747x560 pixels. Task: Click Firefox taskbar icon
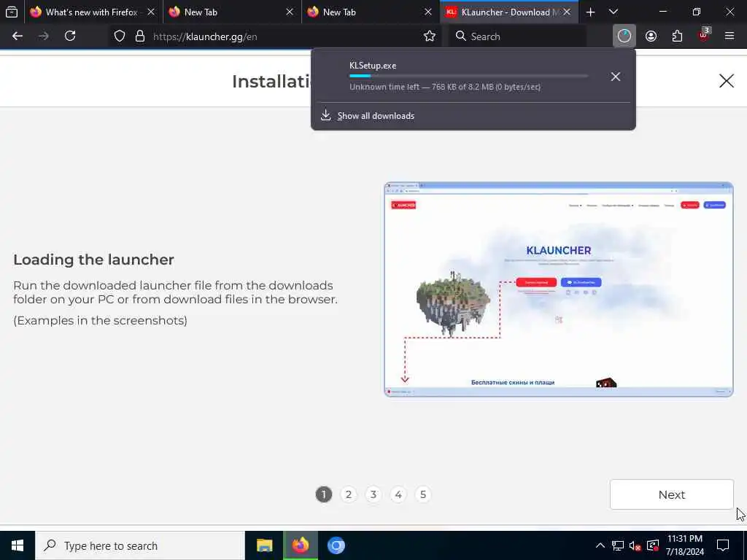coord(301,545)
